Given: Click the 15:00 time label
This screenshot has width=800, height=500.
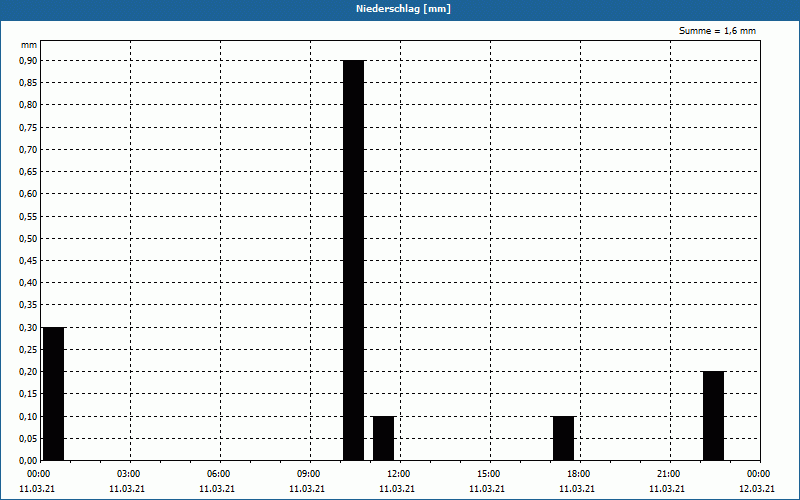Looking at the screenshot, I should pos(488,474).
